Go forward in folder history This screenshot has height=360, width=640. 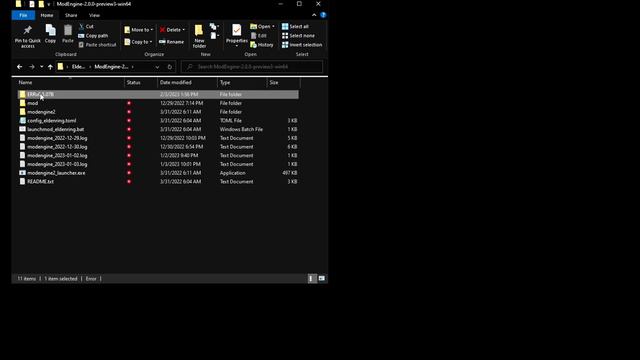click(x=31, y=67)
